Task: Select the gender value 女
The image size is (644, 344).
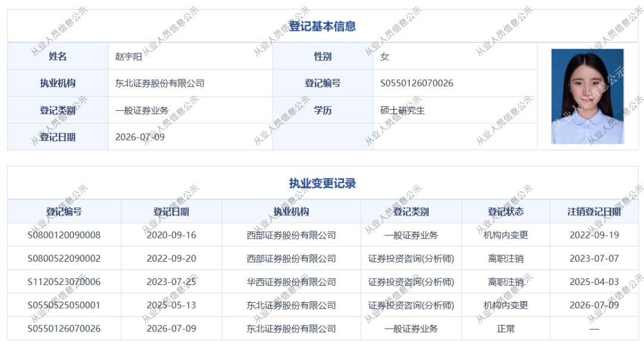Action: click(385, 57)
